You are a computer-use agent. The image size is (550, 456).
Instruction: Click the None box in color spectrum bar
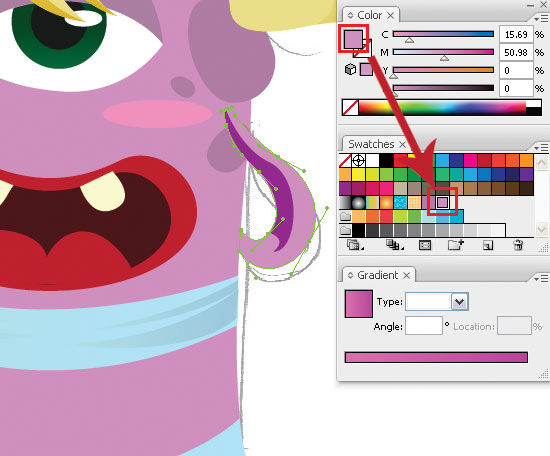coord(350,108)
